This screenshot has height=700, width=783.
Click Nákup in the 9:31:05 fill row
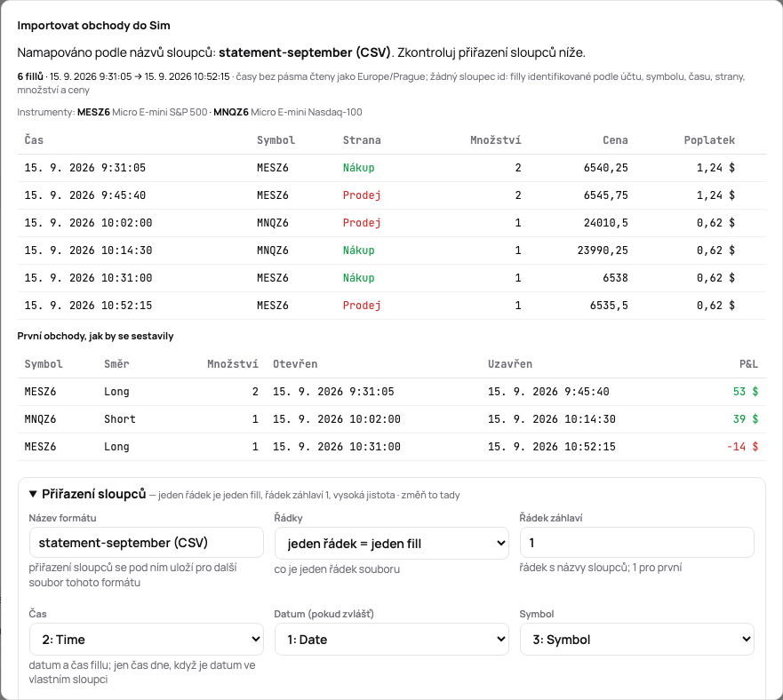358,168
